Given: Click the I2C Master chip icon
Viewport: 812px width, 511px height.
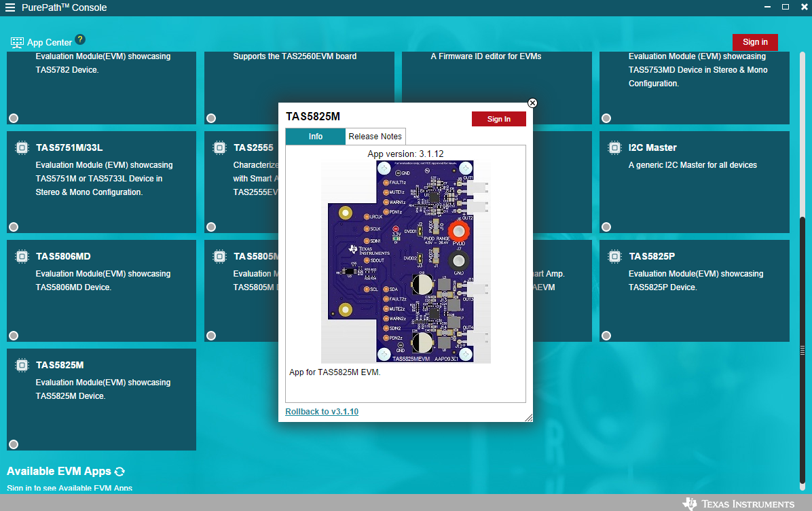Looking at the screenshot, I should tap(614, 147).
